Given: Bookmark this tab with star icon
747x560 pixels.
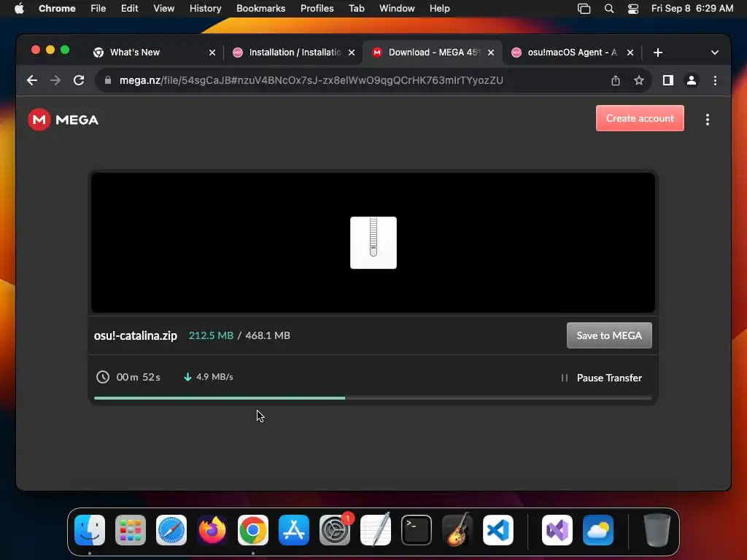Looking at the screenshot, I should click(x=639, y=80).
